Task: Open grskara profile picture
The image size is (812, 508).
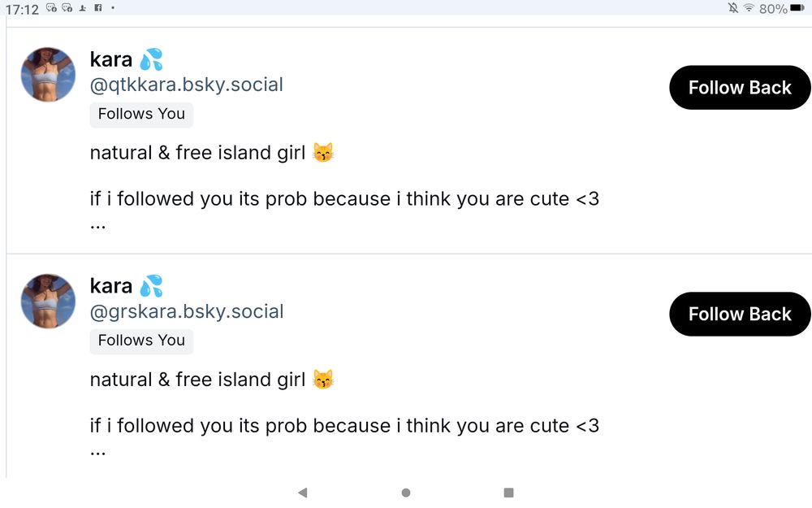Action: point(48,302)
